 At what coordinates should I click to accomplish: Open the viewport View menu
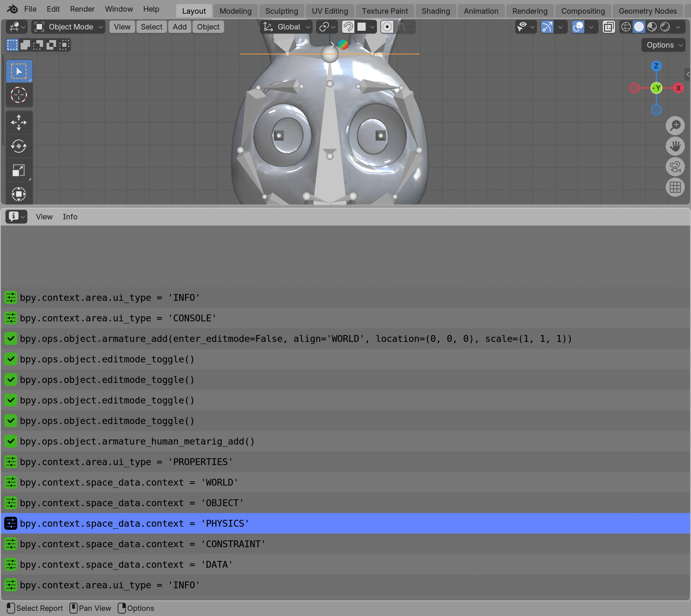tap(122, 27)
